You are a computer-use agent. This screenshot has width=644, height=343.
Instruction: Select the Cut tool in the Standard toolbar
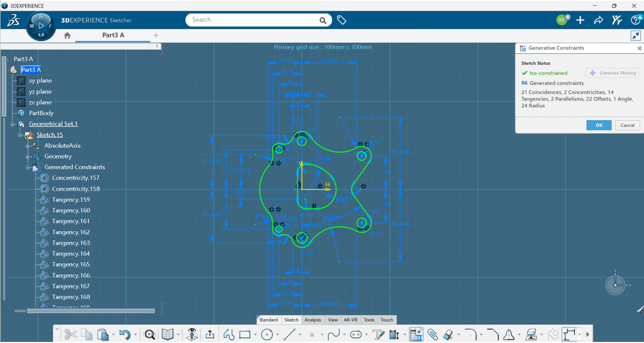pyautogui.click(x=70, y=334)
